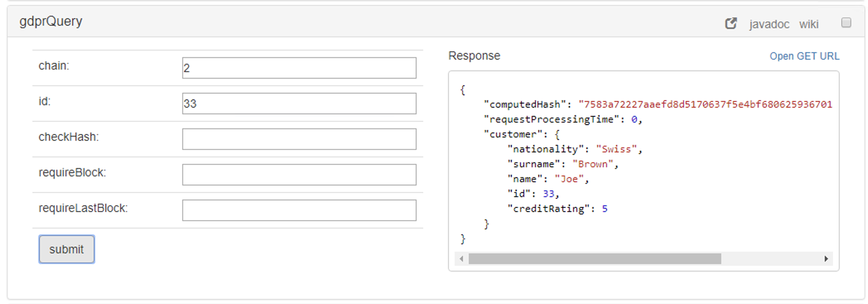The width and height of the screenshot is (868, 304).
Task: Click the chain: field label
Action: 54,66
